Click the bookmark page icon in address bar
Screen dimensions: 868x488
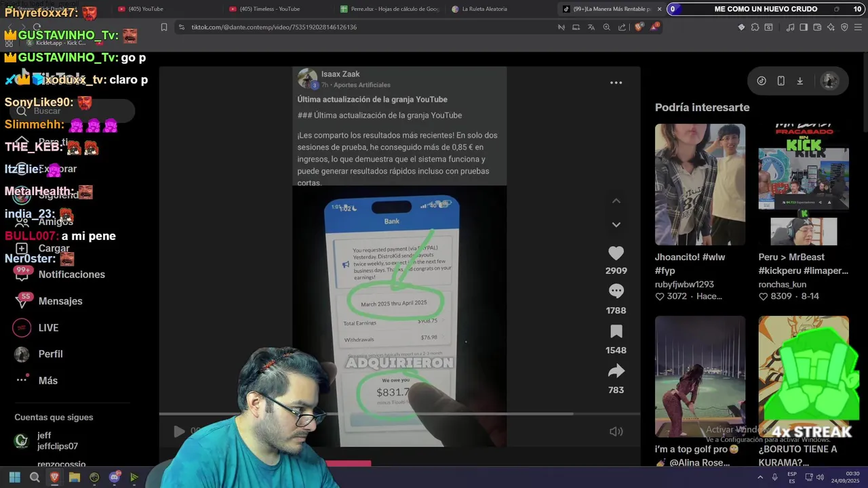(x=164, y=27)
